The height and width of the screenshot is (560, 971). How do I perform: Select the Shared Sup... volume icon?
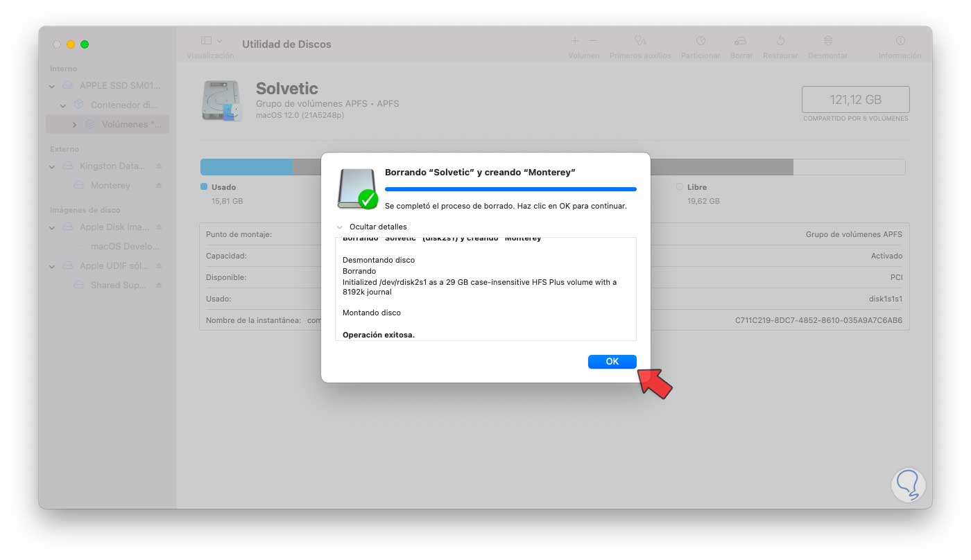[x=78, y=286]
